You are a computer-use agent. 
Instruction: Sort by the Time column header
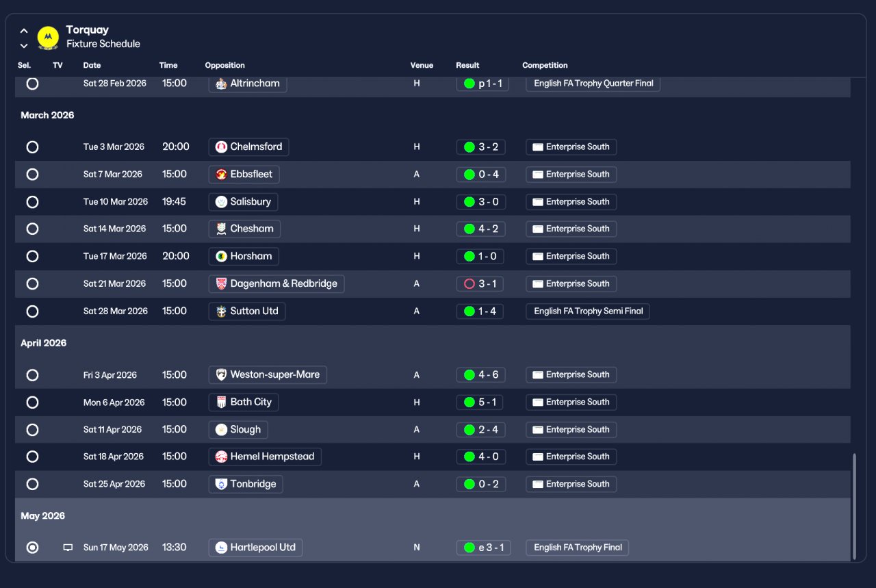click(168, 66)
